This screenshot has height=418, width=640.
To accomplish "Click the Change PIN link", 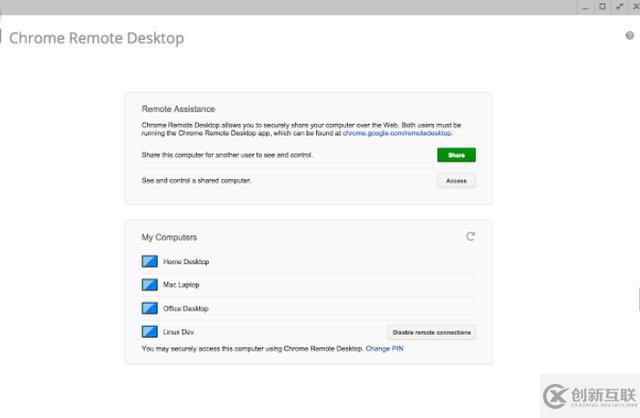I will click(x=385, y=349).
